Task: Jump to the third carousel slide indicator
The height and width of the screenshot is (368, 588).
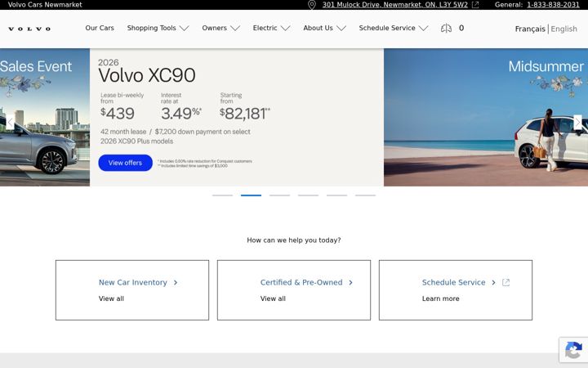Action: click(x=280, y=195)
